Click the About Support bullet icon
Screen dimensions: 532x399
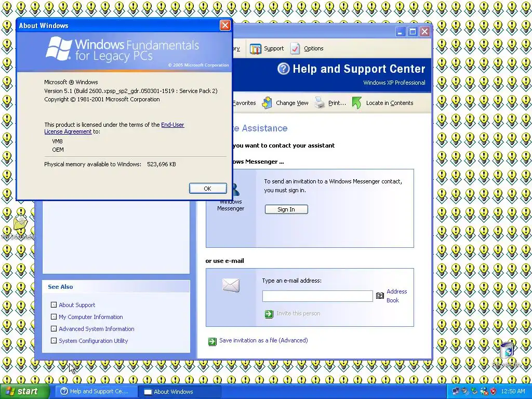(54, 304)
